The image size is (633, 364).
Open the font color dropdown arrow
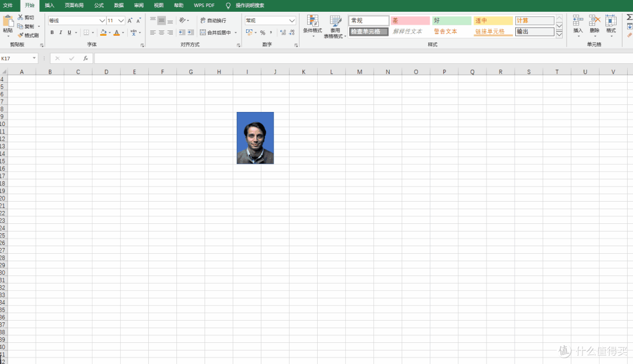123,33
